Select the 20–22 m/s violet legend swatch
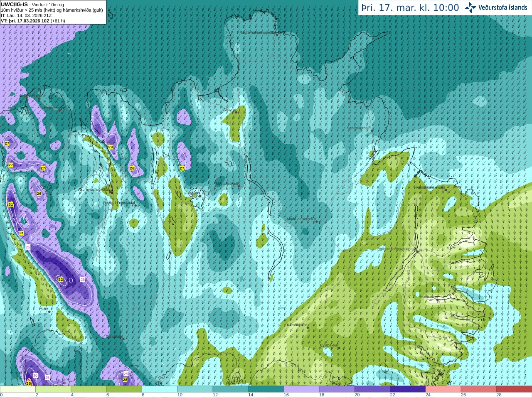This screenshot has width=532, height=398. click(372, 389)
